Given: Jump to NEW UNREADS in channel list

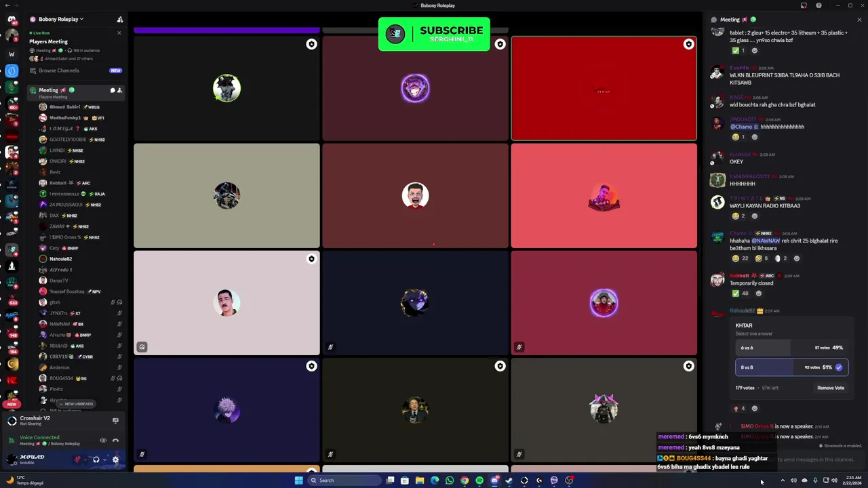Looking at the screenshot, I should coord(76,404).
